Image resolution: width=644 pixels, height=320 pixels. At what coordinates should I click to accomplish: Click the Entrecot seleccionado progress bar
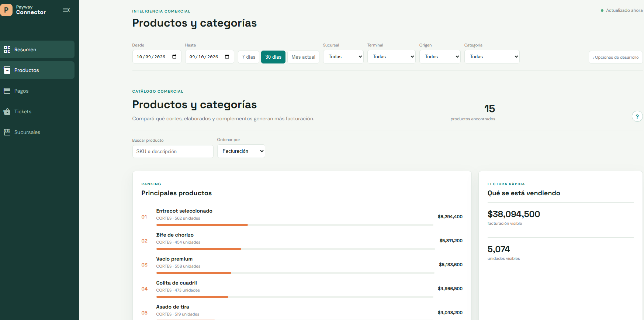295,225
